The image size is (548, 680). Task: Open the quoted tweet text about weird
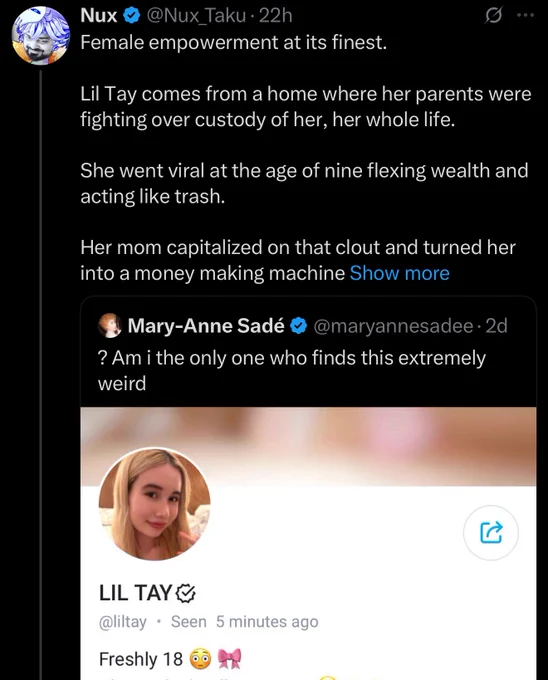[291, 371]
